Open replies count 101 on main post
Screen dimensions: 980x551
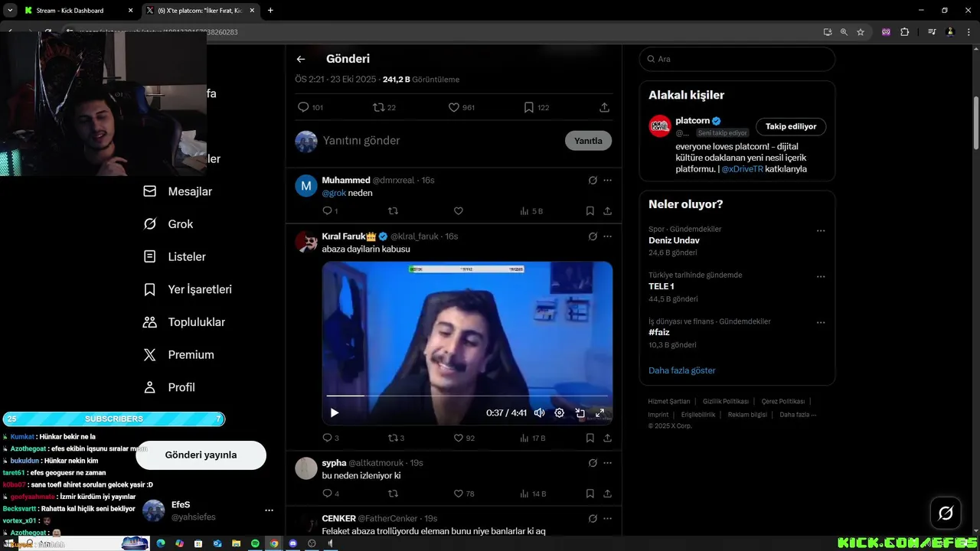310,108
